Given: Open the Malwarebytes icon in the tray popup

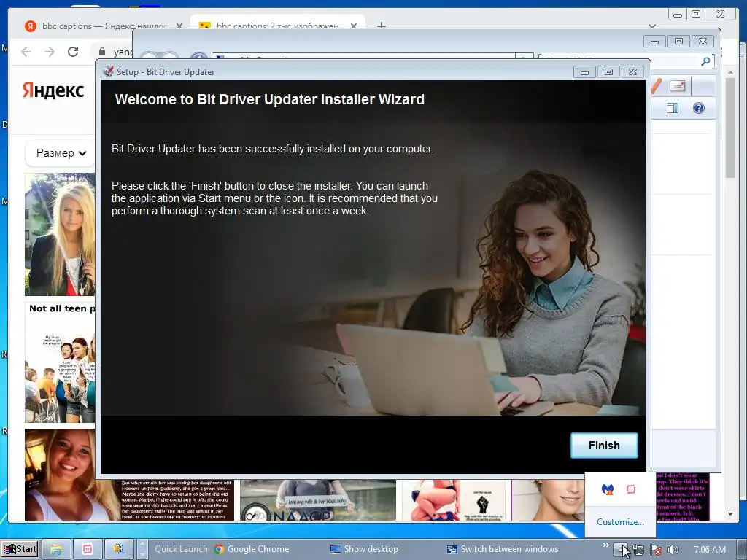Looking at the screenshot, I should click(x=608, y=489).
